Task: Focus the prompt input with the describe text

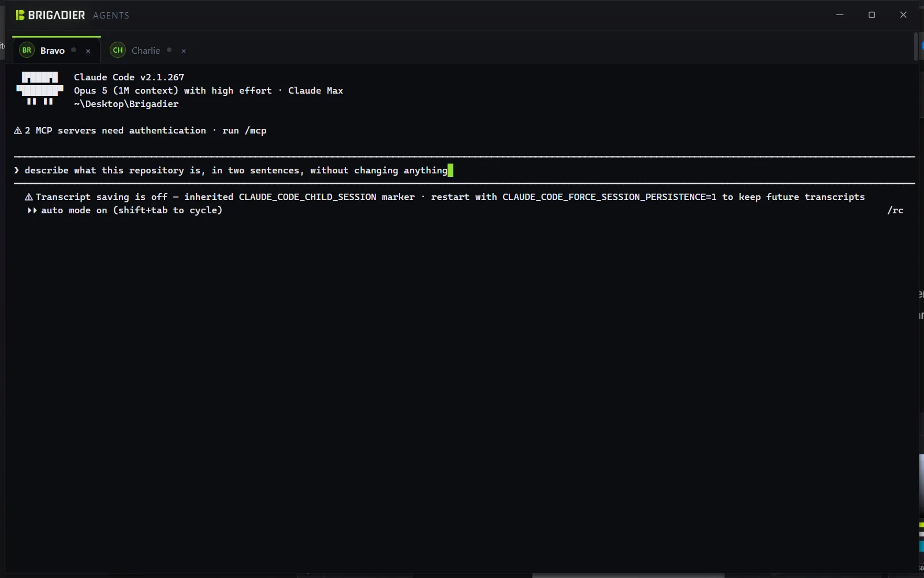Action: pyautogui.click(x=464, y=170)
